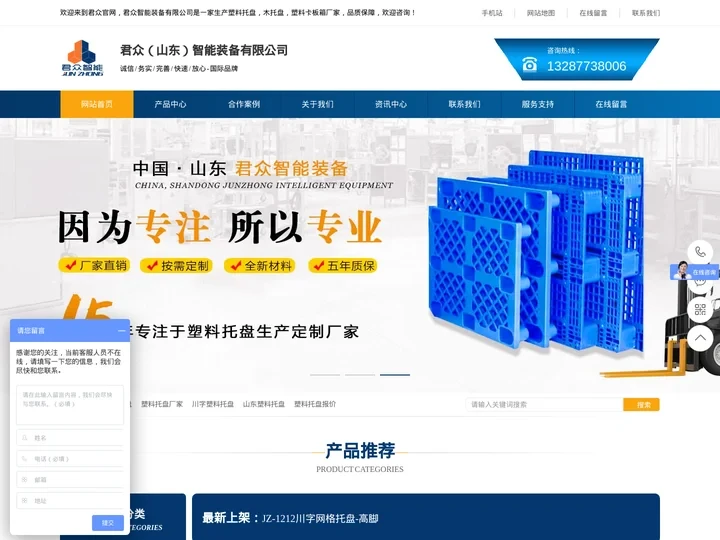The image size is (720, 540).
Task: Click the message content textarea in popup
Action: click(x=70, y=405)
